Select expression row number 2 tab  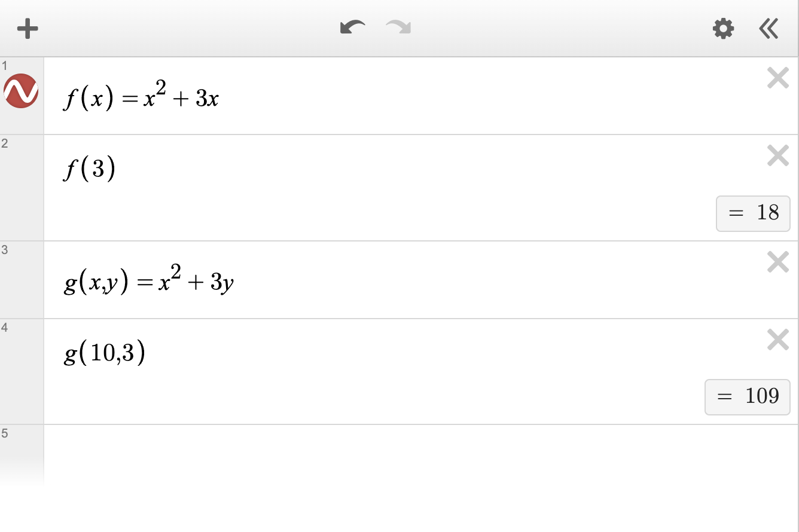(x=22, y=188)
